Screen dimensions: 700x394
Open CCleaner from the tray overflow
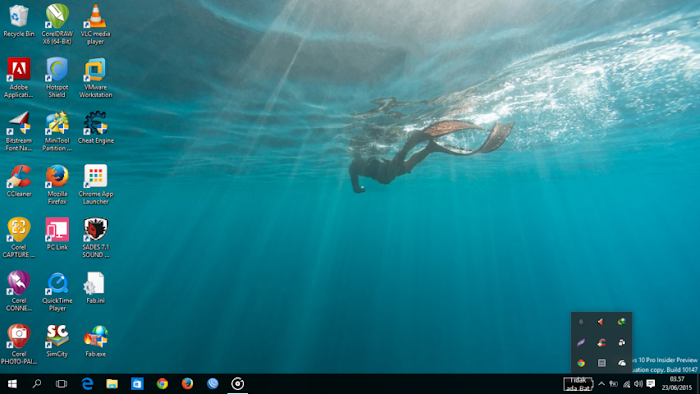pyautogui.click(x=601, y=342)
